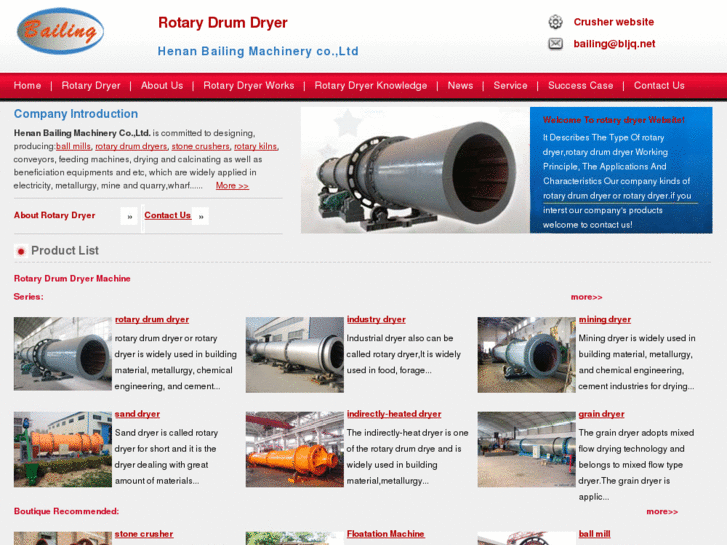This screenshot has width=727, height=545.
Task: Follow the stone crushers link in introduction
Action: pos(200,146)
